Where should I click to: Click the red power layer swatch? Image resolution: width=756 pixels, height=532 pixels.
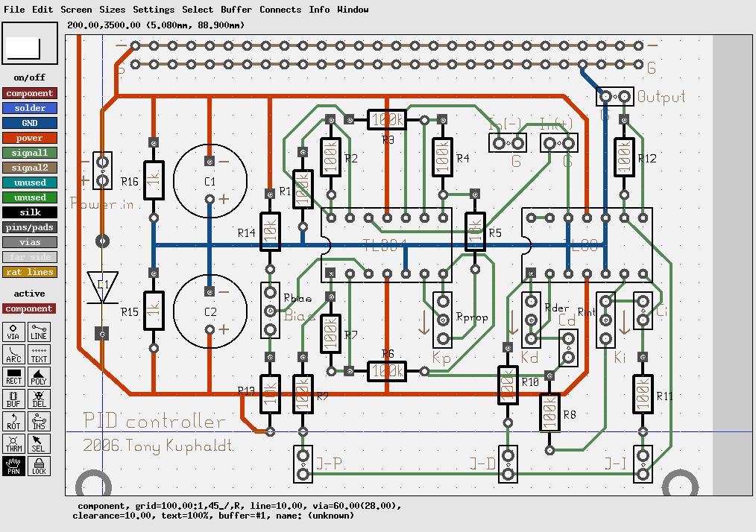29,138
